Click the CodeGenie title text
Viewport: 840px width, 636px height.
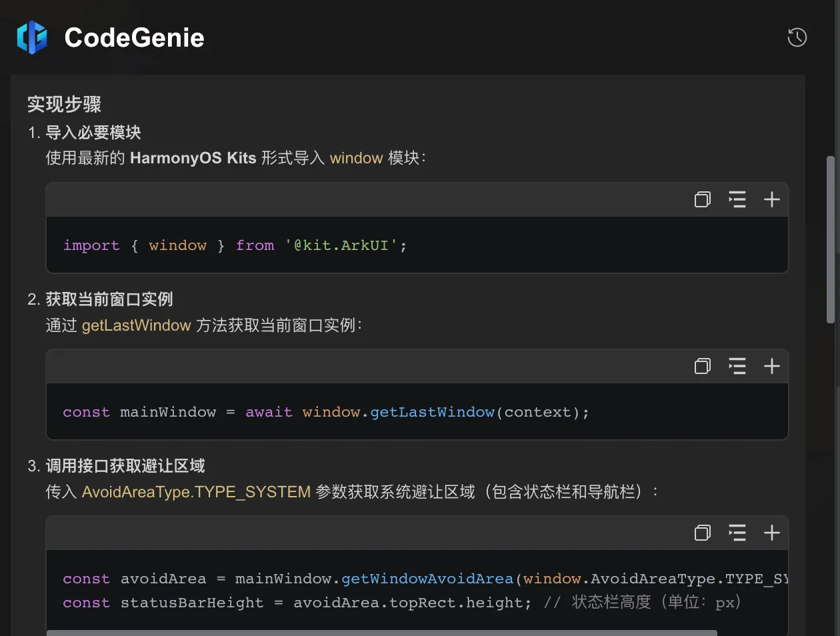pyautogui.click(x=134, y=37)
